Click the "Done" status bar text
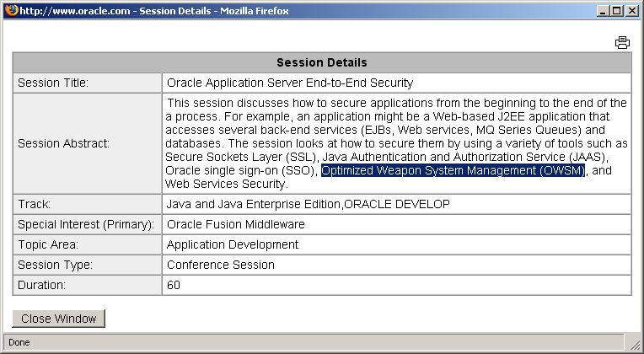644x354 pixels. coord(18,343)
